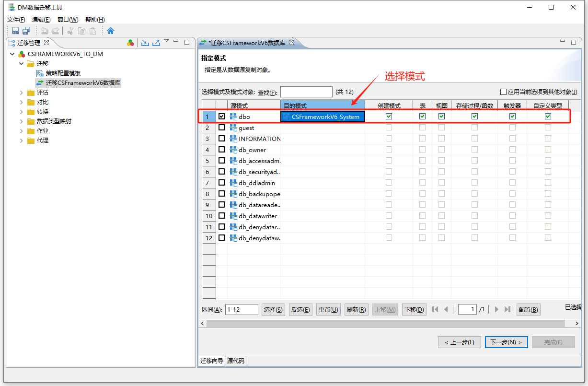Click the 策略配置模板 template icon
588x386 pixels.
point(40,73)
